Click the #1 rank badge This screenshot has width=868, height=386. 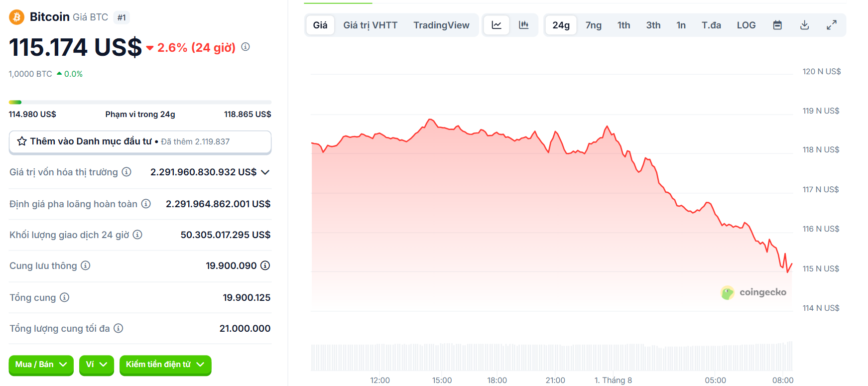122,17
